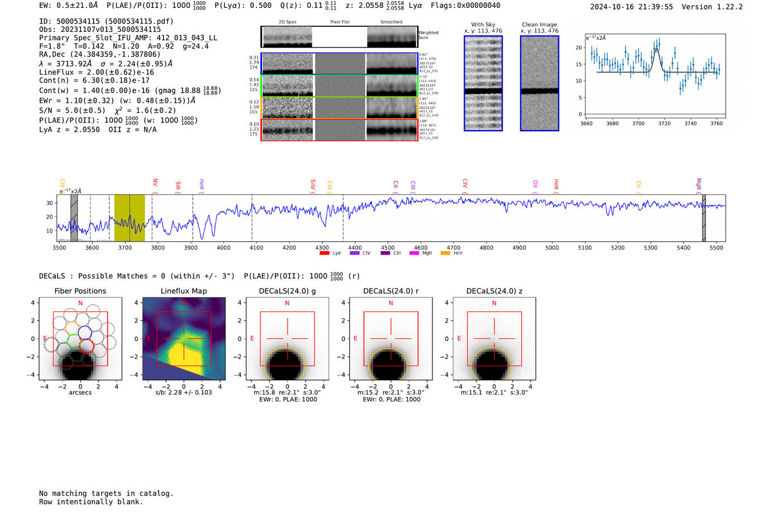Viewport: 782px width, 532px height.
Task: Click the RA,Dec coordinates text
Action: [x=100, y=54]
